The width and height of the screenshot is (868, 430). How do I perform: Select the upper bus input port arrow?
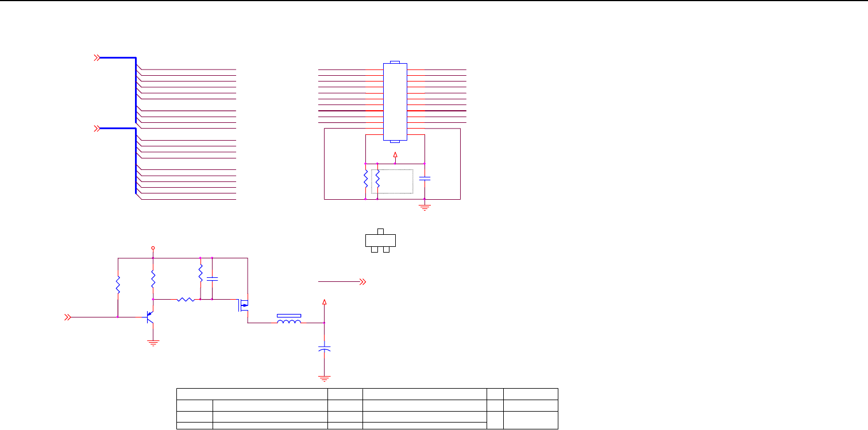[x=97, y=57]
